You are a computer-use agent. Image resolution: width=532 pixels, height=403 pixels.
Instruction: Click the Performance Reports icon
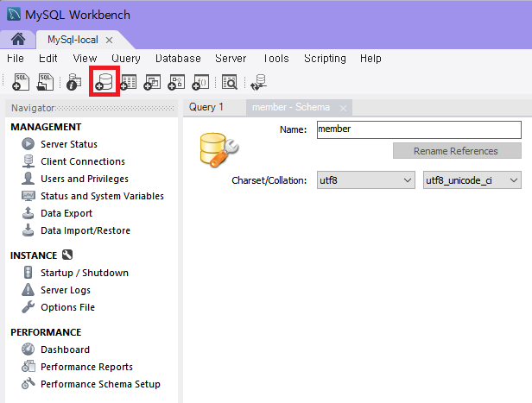pos(28,367)
